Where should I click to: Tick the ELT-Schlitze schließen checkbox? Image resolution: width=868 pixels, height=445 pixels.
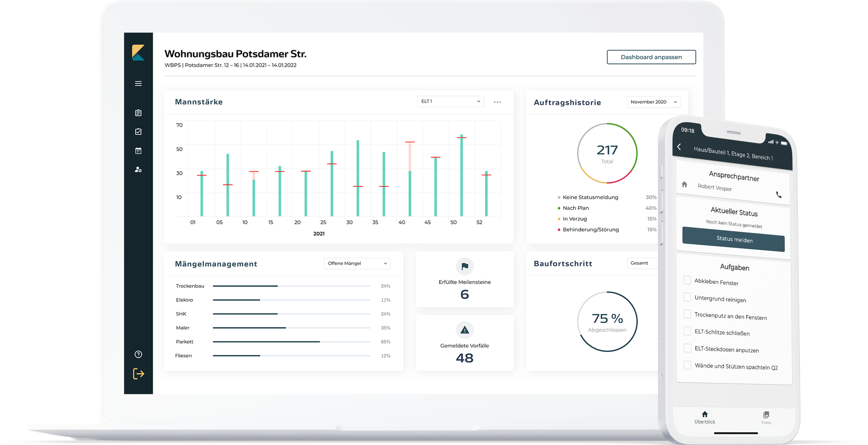pyautogui.click(x=687, y=331)
